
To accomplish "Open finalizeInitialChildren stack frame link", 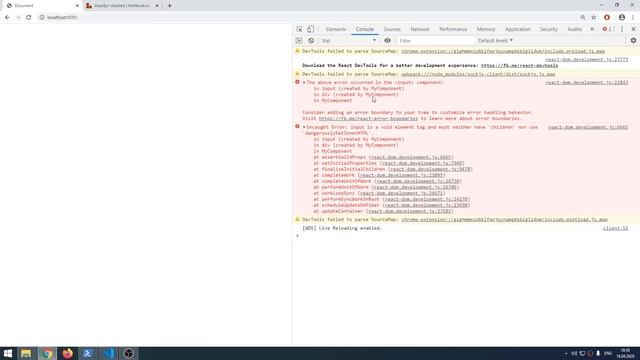I will coord(430,169).
